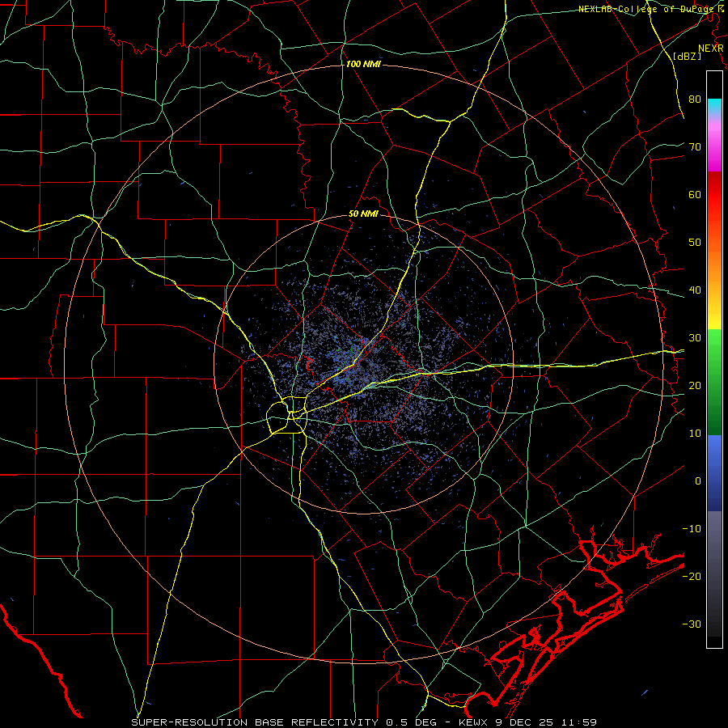The height and width of the screenshot is (728, 728).
Task: Click the -10 value on the dBZ scale
Action: [x=692, y=529]
